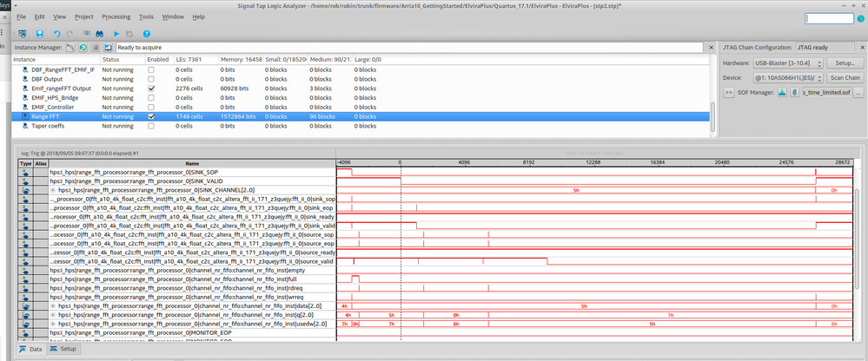Expand the SINK_CHANNEL[2..0] signal group
This screenshot has width=868, height=361.
[53, 189]
